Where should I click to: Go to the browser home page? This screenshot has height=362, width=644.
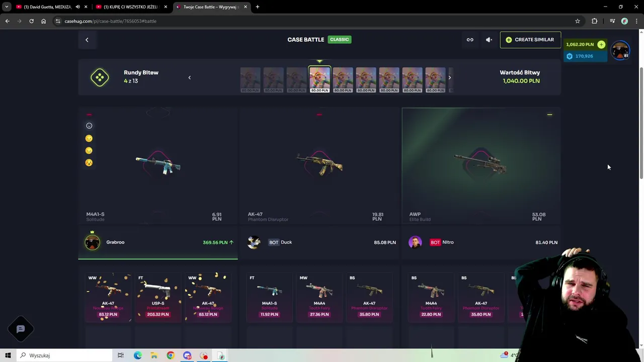pyautogui.click(x=43, y=21)
